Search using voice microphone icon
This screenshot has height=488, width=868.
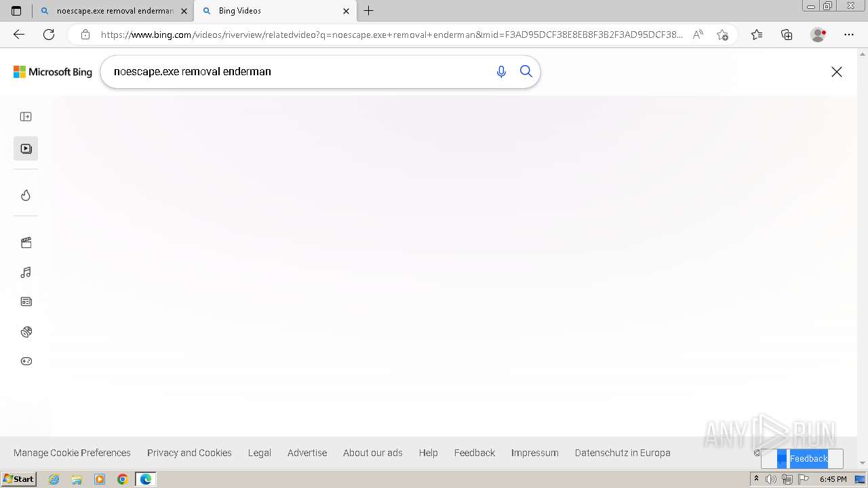pos(501,71)
